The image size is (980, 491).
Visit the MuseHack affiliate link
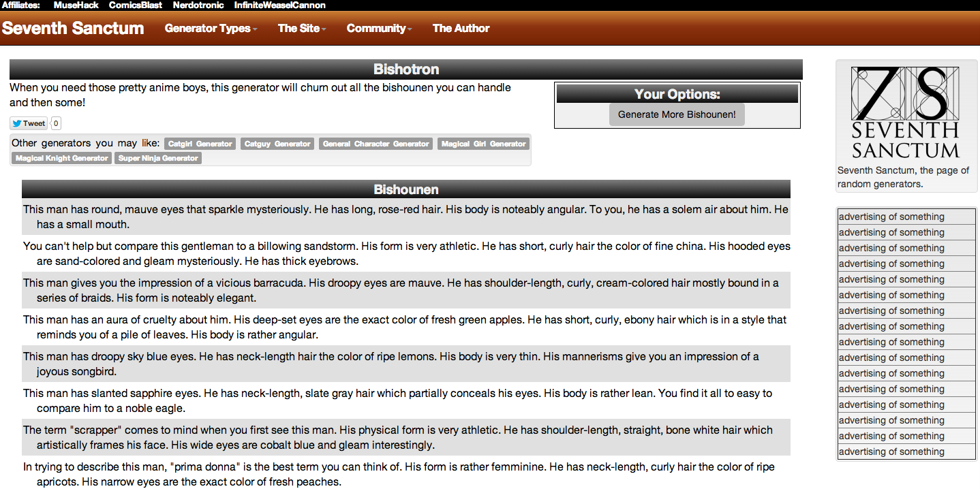(76, 5)
